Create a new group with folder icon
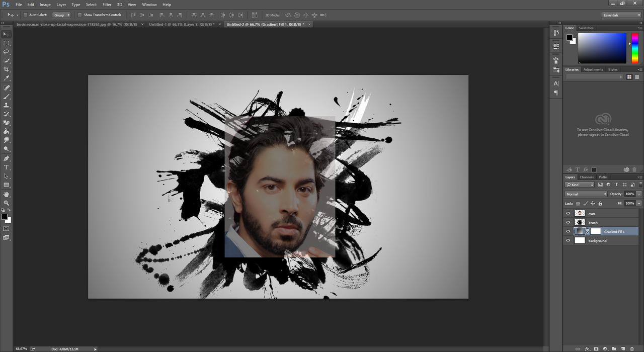Viewport: 644px width, 352px height. tap(614, 348)
